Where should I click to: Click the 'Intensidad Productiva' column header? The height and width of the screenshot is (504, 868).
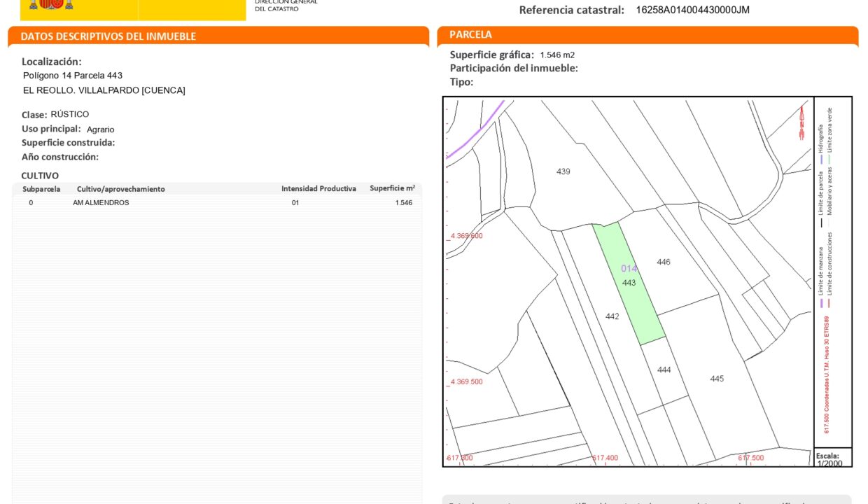pyautogui.click(x=318, y=189)
